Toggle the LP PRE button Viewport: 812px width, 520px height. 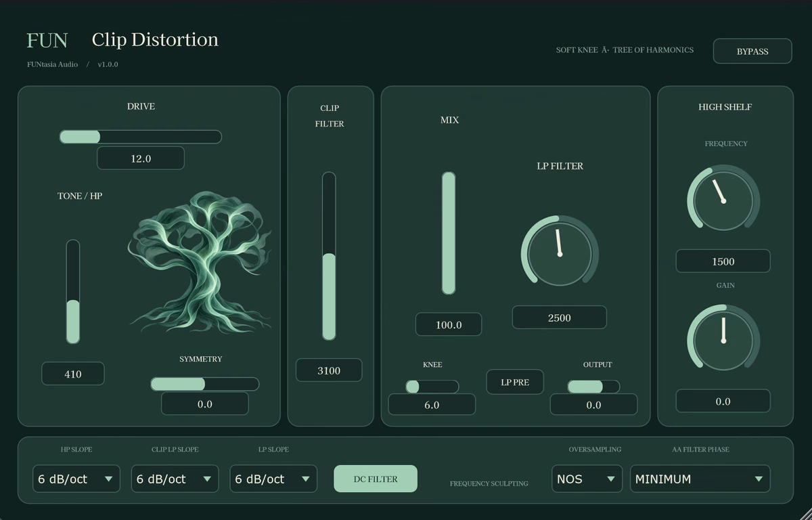pyautogui.click(x=515, y=382)
